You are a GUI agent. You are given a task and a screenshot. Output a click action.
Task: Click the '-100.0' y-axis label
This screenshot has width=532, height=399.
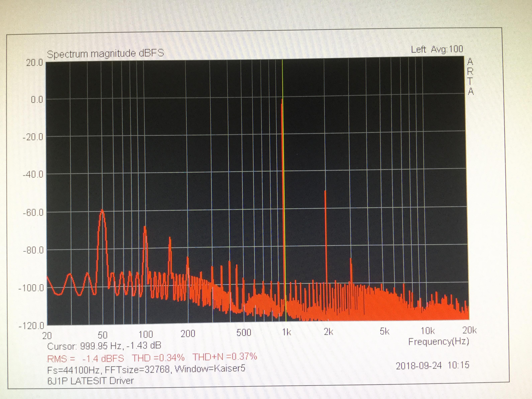tap(31, 288)
